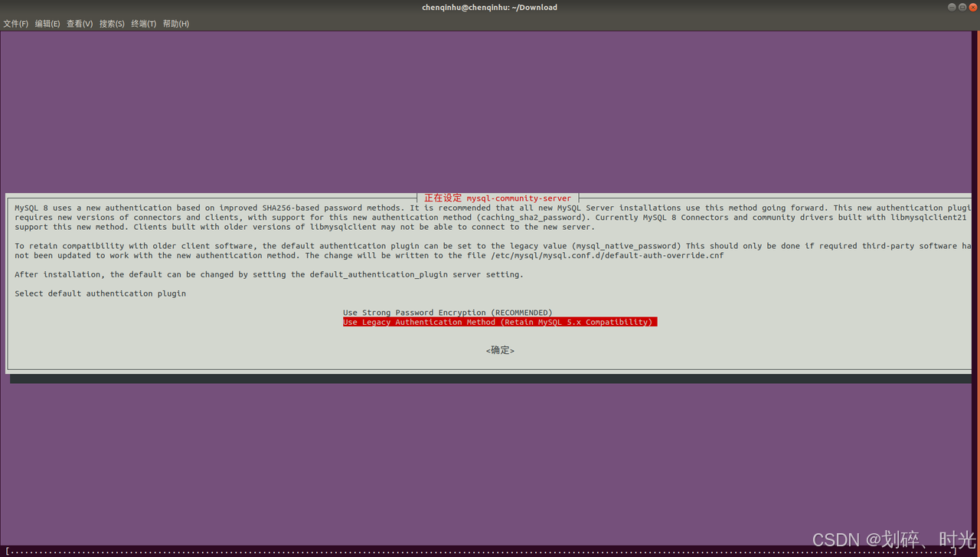This screenshot has height=557, width=980.
Task: Click the line starting 'To retain compatibility'
Action: 492,246
